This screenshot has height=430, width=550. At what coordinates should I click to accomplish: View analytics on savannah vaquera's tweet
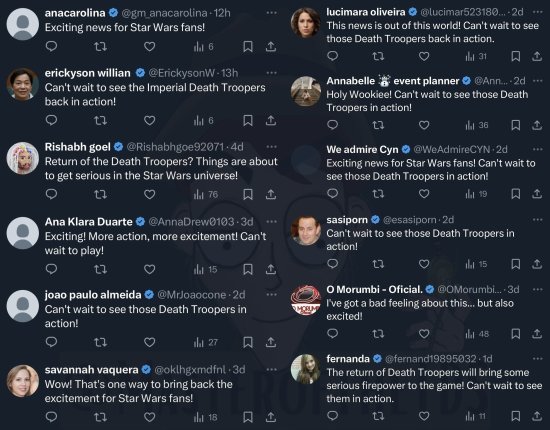coord(206,417)
